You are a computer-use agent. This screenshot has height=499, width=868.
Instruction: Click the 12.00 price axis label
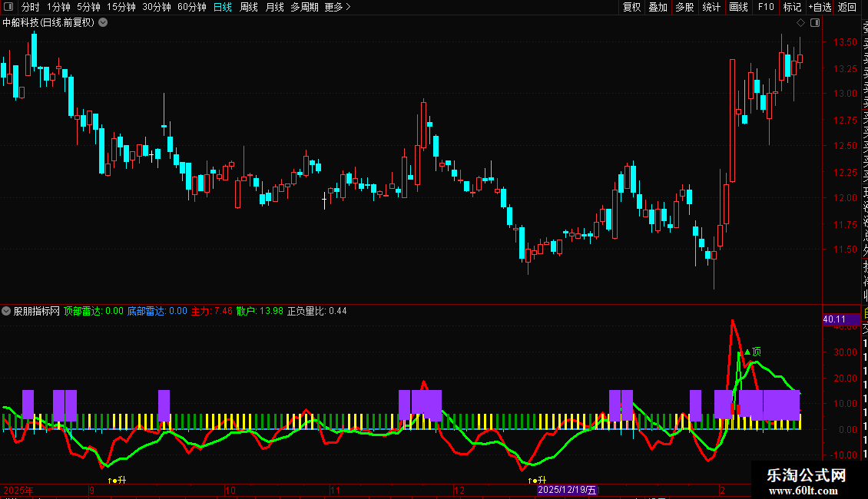point(845,198)
